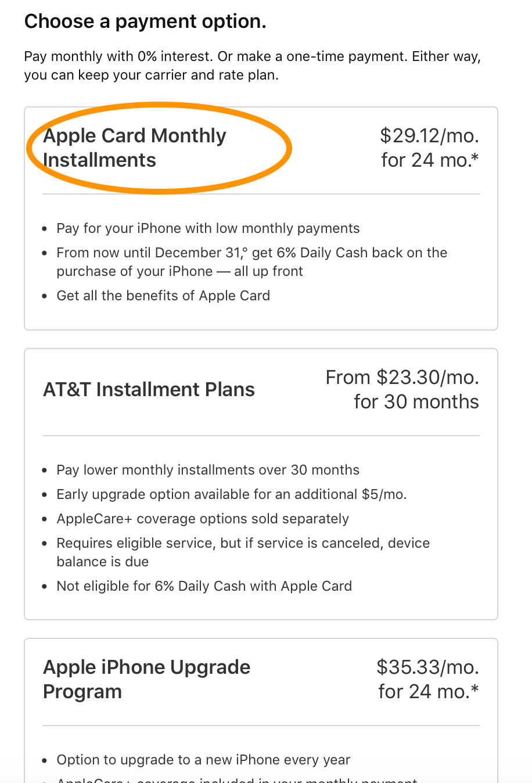Screen dimensions: 532x783
Task: Click the $35.33/mo. for 24 mo. price
Action: coord(430,679)
